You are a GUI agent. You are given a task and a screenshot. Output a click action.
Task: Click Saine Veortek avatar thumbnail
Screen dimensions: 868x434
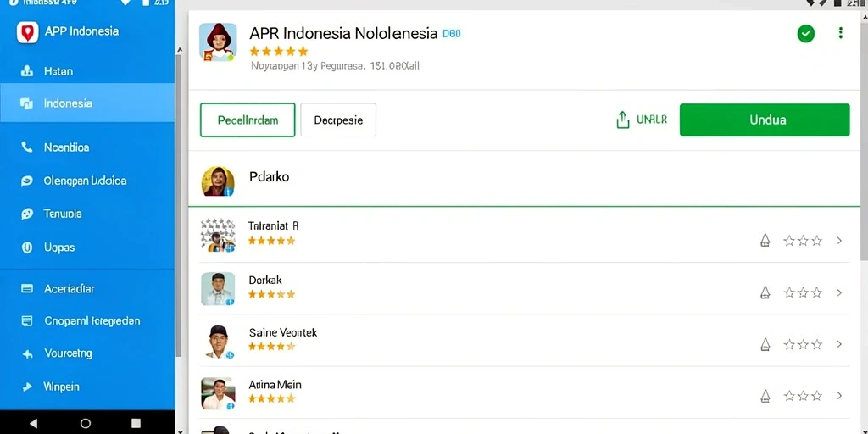[x=218, y=342]
